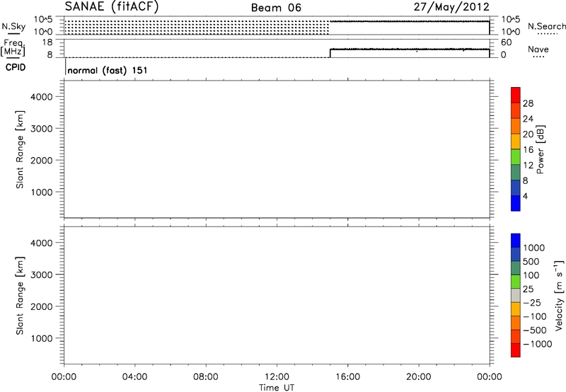Screen dimensions: 566x392
Task: Click the yellow −100 to −25 Velocity segment
Action: click(x=516, y=309)
